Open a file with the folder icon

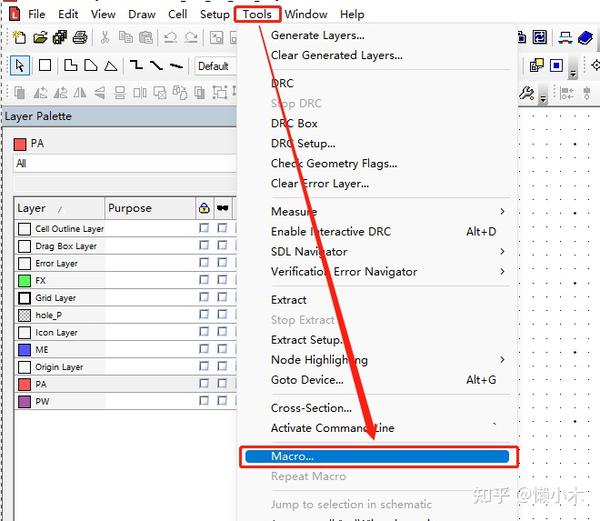click(40, 37)
